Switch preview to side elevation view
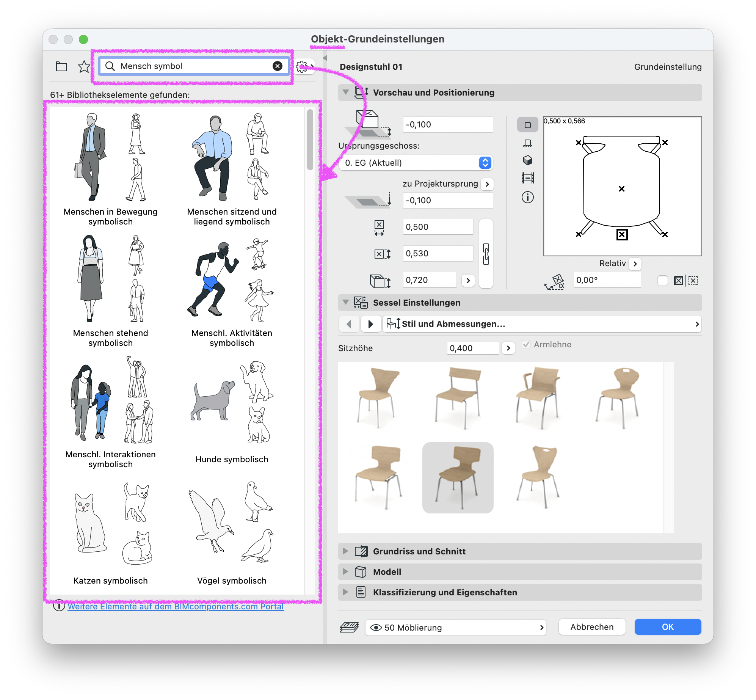The height and width of the screenshot is (700, 756). click(x=527, y=143)
